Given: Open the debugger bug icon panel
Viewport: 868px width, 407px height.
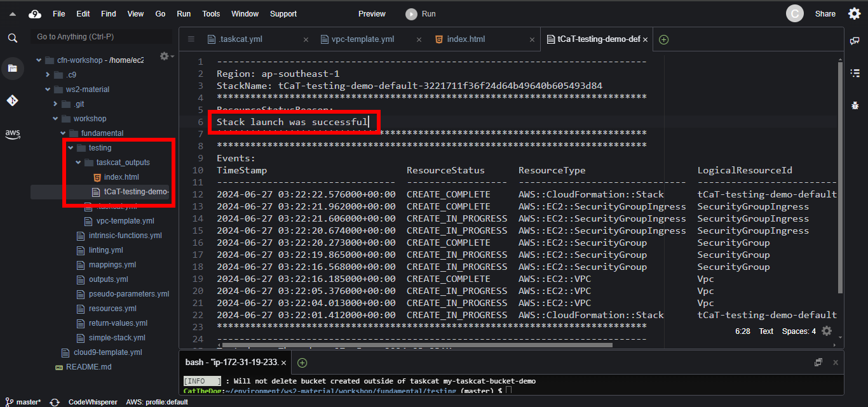Looking at the screenshot, I should click(x=855, y=105).
